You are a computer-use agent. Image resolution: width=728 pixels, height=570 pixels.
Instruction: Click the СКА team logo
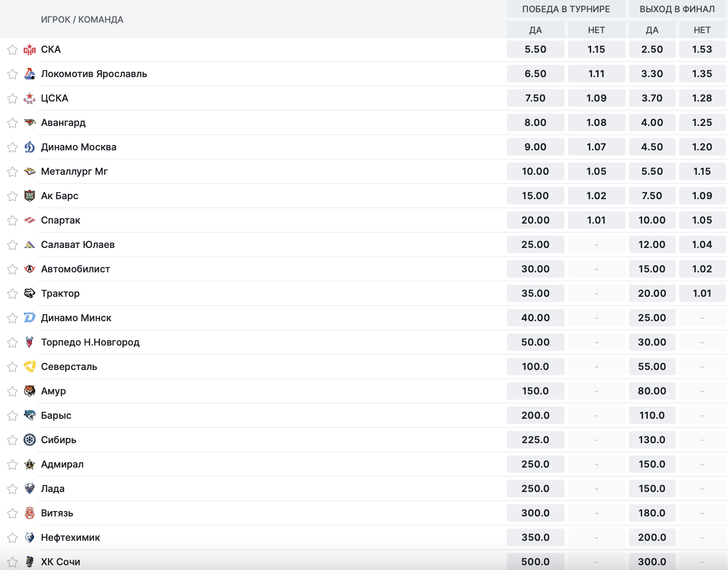(30, 50)
